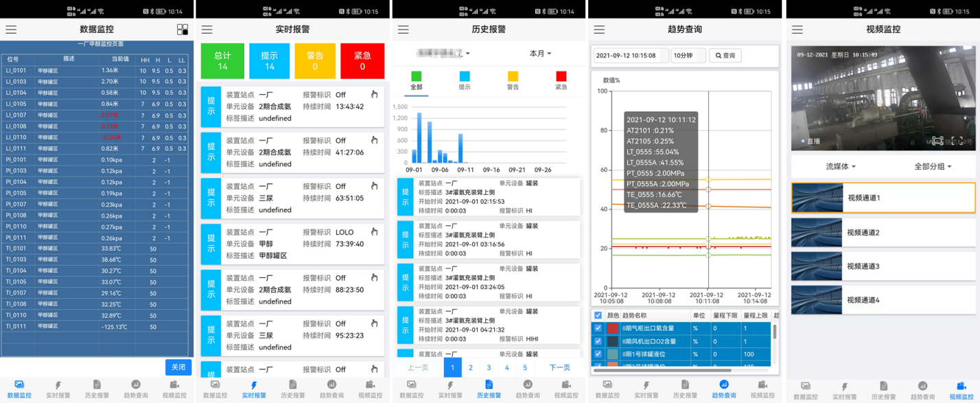Go to 趋势查询 from the 视频监控 screen's bottom bar
Viewport: 980px width, 403px height.
click(922, 389)
